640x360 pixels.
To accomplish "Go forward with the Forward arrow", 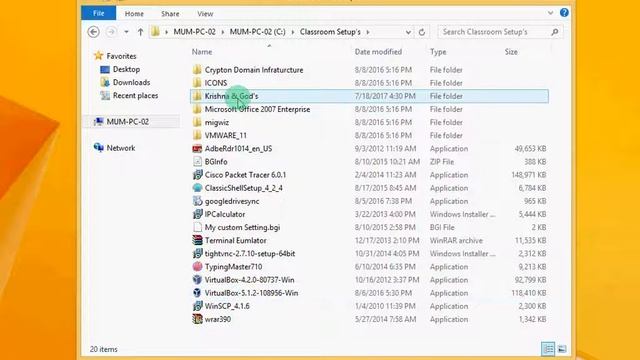I will pyautogui.click(x=111, y=31).
